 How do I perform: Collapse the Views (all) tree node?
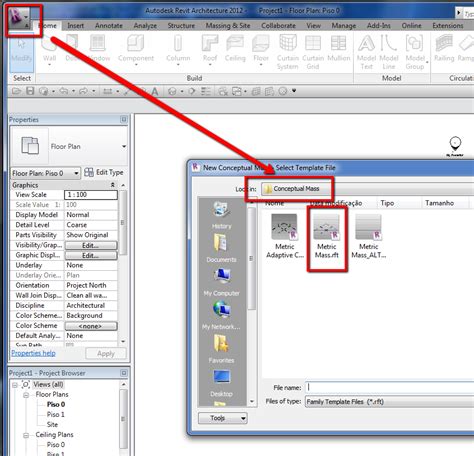coord(15,385)
